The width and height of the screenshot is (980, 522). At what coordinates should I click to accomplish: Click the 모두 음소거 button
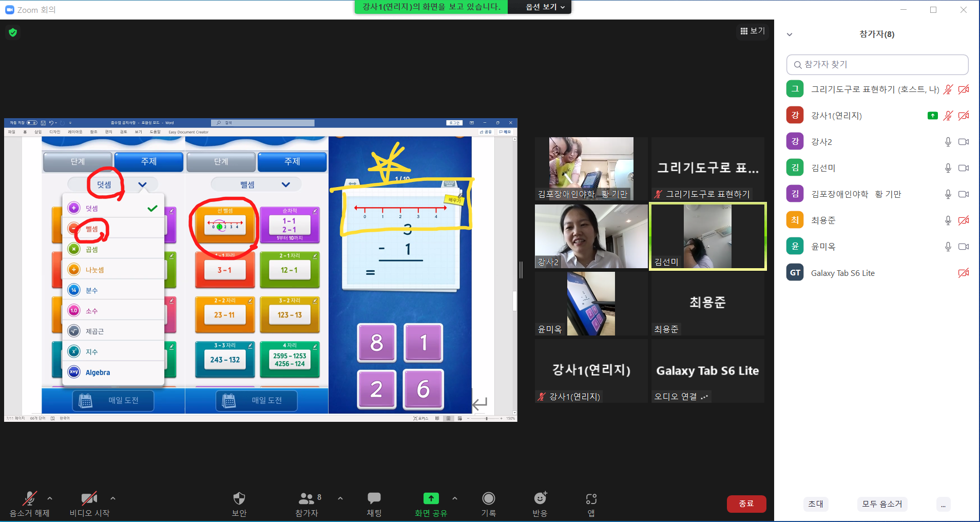tap(882, 504)
